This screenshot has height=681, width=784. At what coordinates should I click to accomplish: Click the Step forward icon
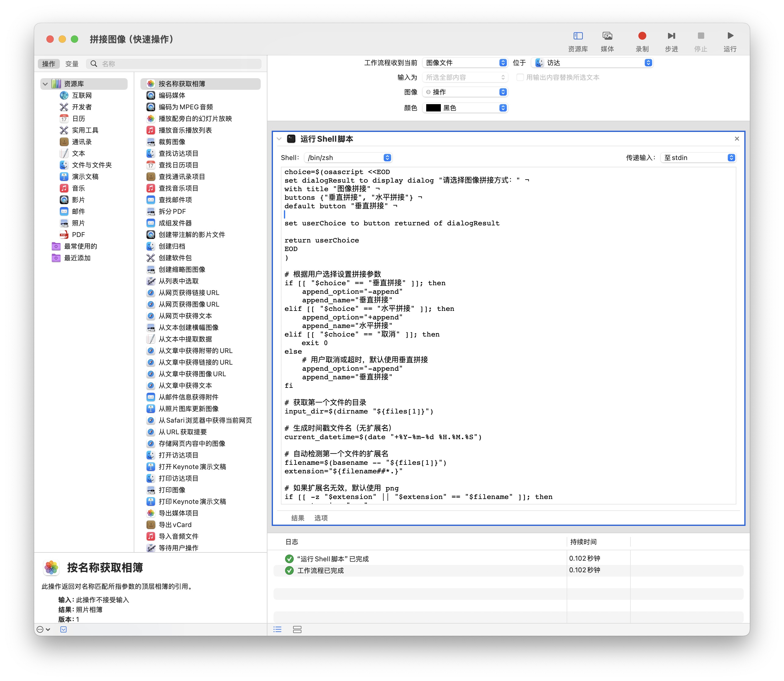coord(671,36)
